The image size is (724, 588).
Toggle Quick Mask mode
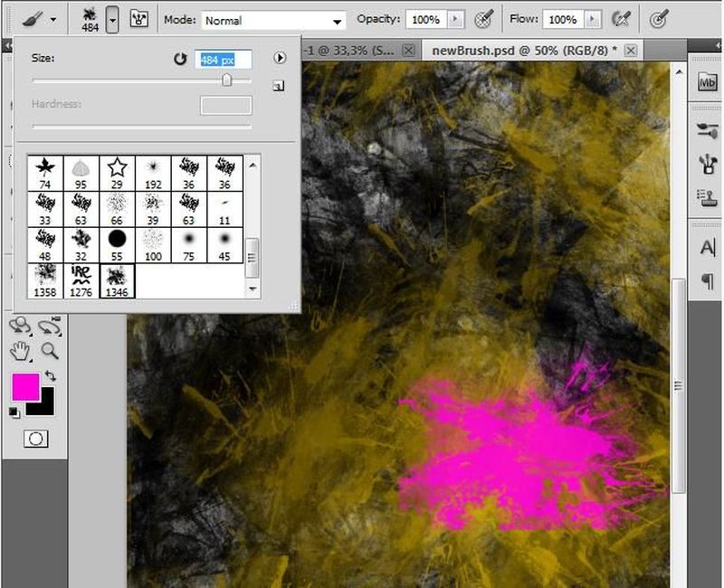click(x=37, y=439)
